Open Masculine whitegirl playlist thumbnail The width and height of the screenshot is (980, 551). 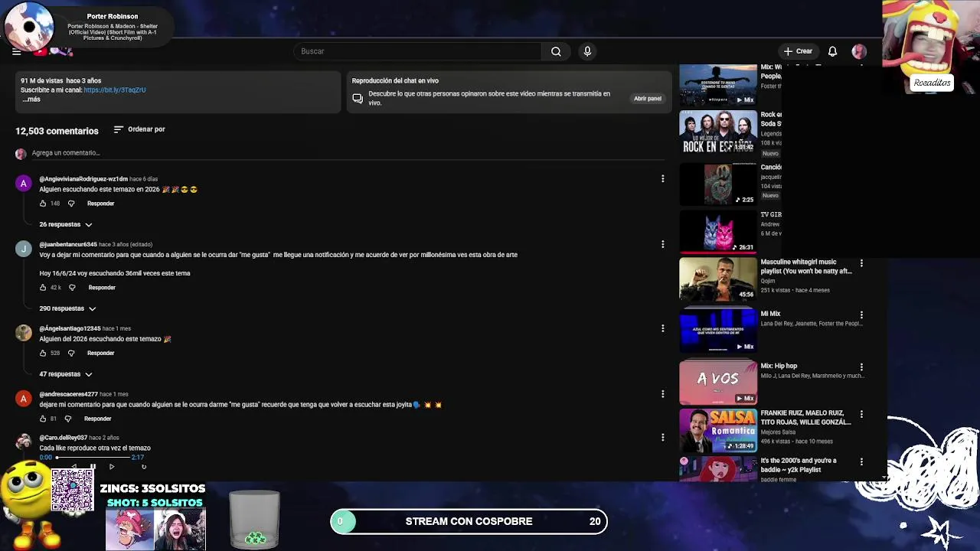pos(718,279)
